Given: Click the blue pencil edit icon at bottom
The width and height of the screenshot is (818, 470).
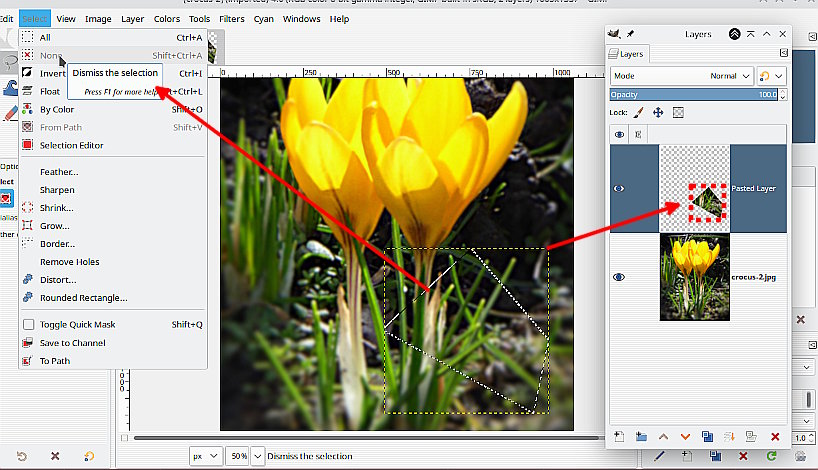Looking at the screenshot, I should coord(659,456).
